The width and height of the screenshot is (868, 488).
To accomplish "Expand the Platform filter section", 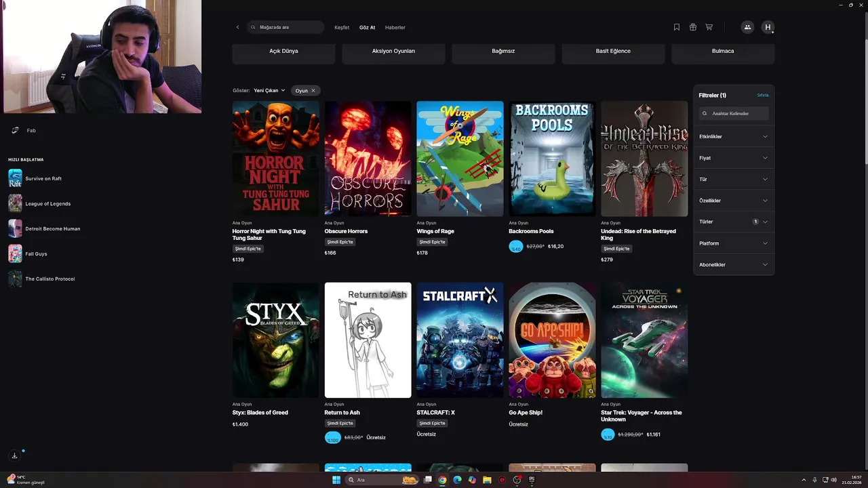I will click(x=734, y=243).
